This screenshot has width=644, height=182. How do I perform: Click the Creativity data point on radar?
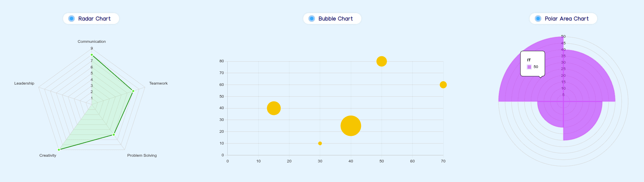[x=59, y=150]
